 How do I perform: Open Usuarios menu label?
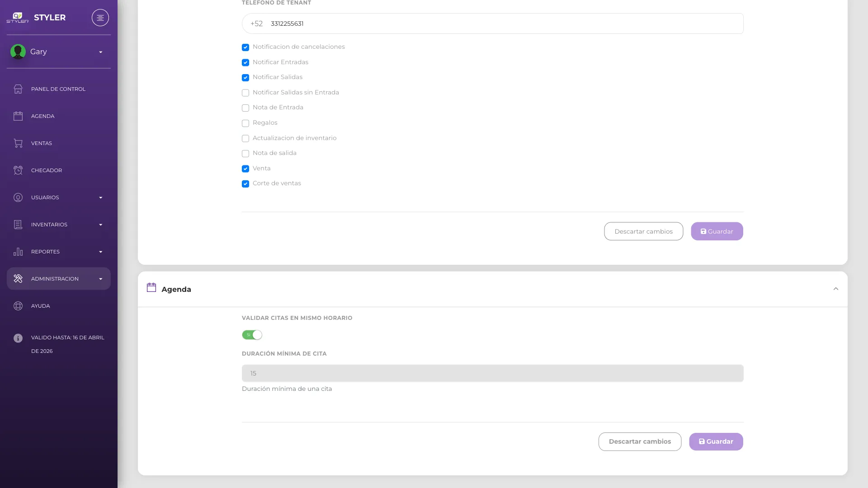[45, 197]
